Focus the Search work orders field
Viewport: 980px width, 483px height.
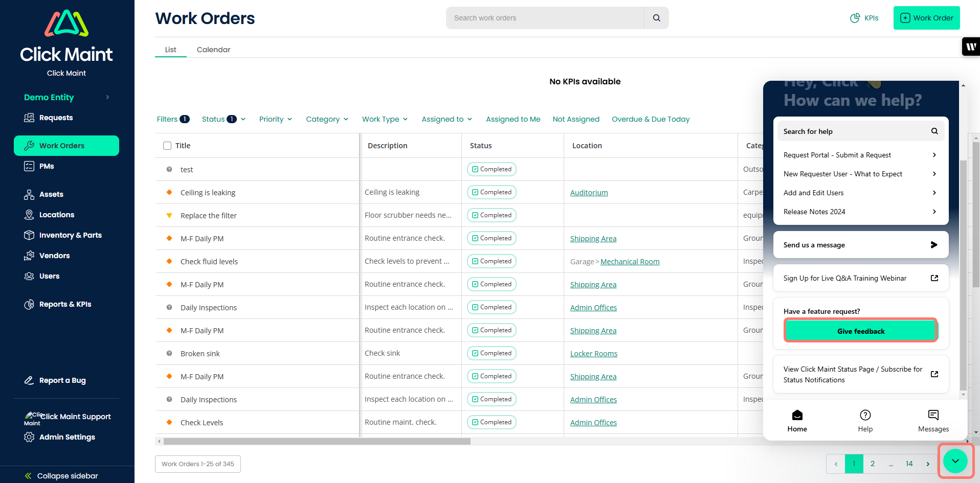click(545, 18)
